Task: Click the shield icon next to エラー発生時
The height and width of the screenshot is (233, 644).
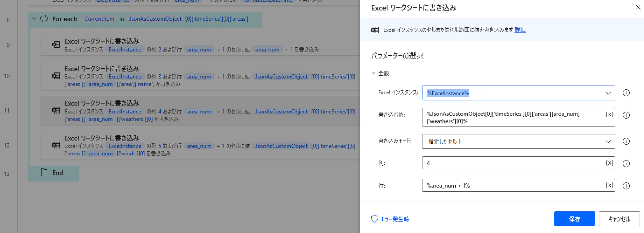Action: (374, 219)
